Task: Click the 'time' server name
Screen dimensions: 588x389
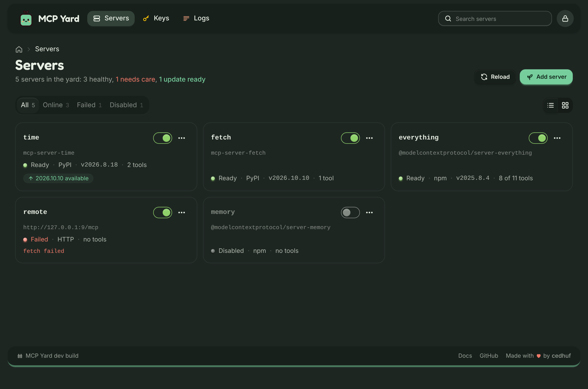Action: point(31,137)
